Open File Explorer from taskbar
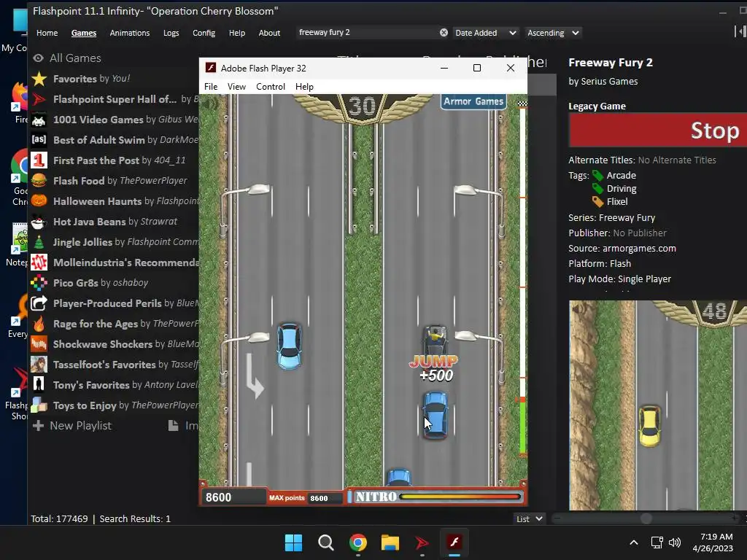This screenshot has height=560, width=747. (x=390, y=542)
